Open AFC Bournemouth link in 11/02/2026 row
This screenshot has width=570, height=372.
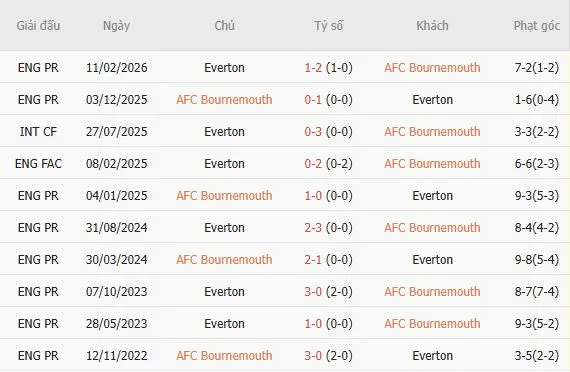432,68
